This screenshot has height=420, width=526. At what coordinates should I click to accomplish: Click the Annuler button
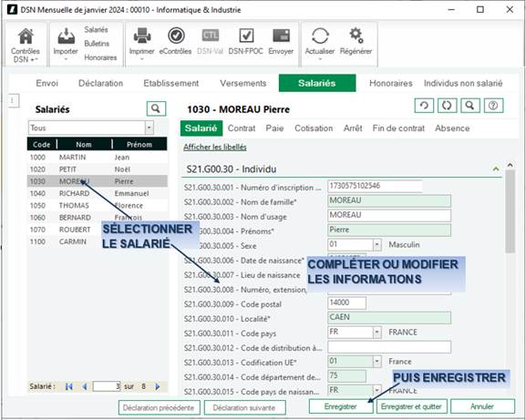482,406
